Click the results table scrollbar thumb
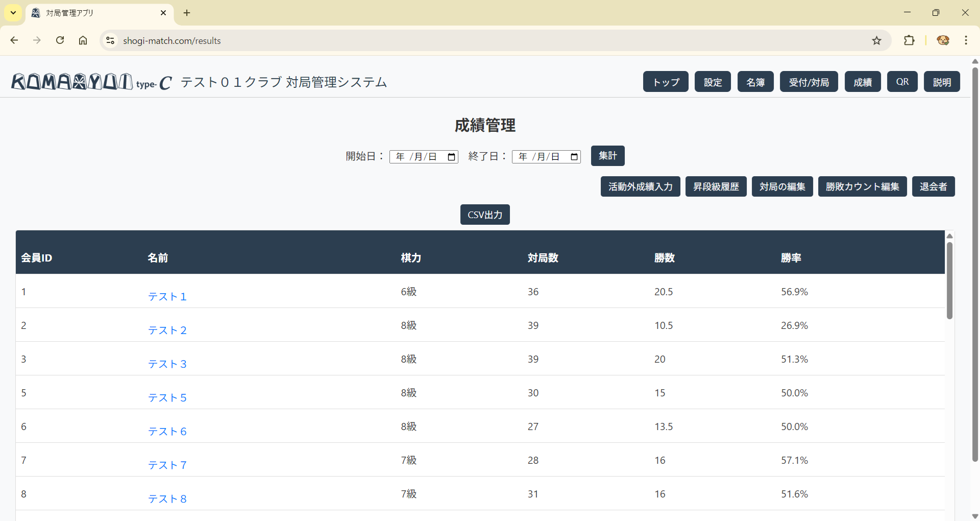This screenshot has width=980, height=521. [949, 281]
